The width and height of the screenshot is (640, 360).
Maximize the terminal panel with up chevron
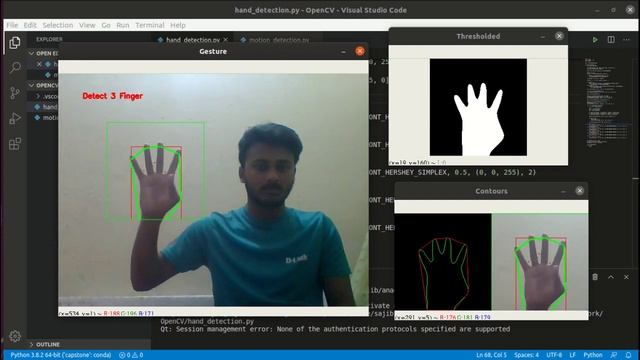pos(611,277)
